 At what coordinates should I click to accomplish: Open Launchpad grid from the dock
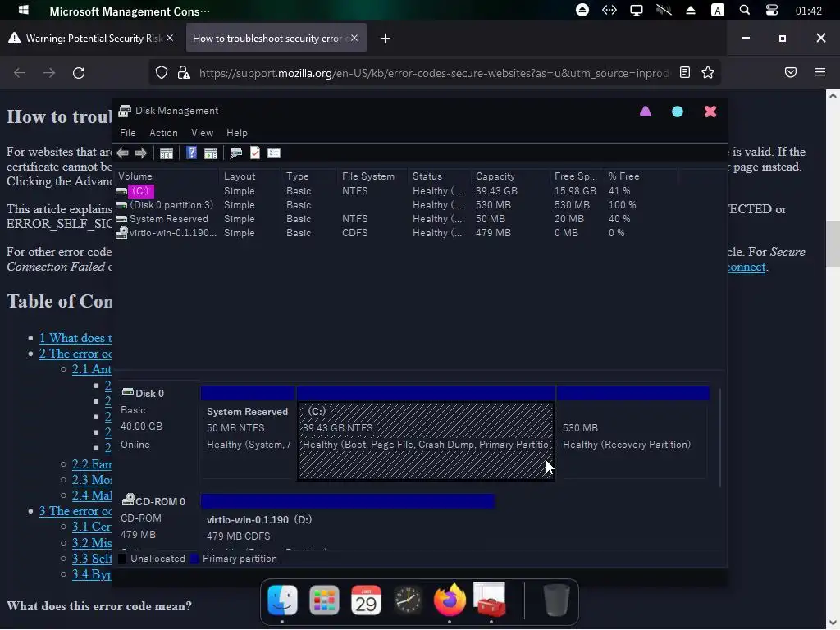[x=324, y=600]
